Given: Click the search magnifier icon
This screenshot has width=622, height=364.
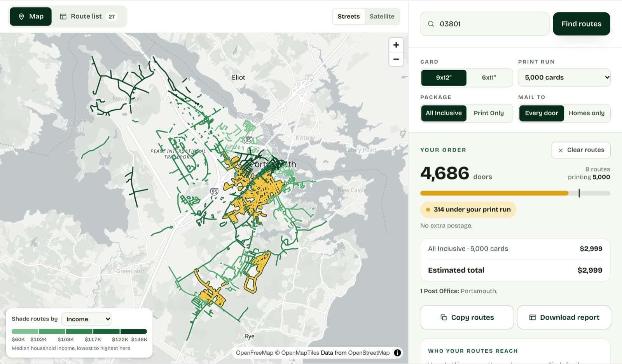Looking at the screenshot, I should point(431,24).
